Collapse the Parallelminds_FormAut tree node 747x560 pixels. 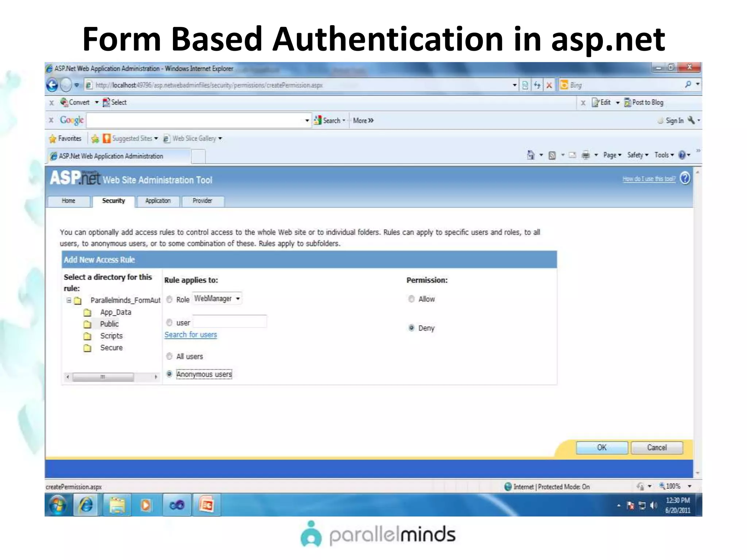click(69, 300)
